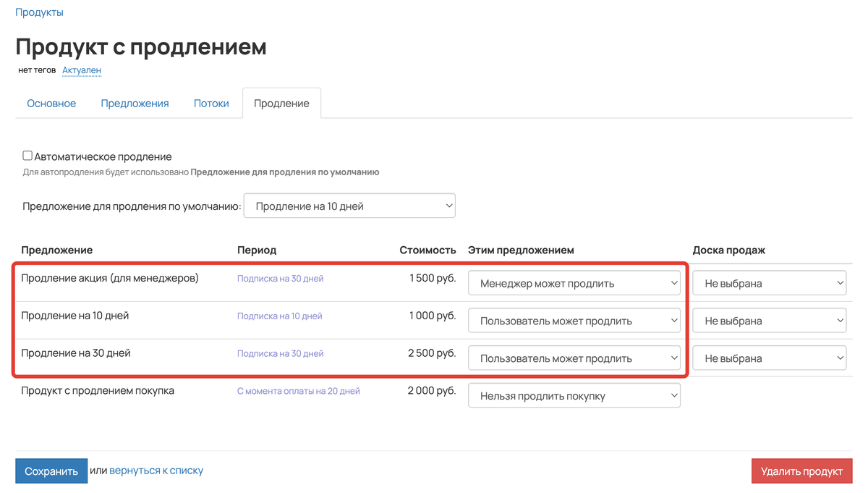Click the Продление акция (для менеджеров) offer name

pyautogui.click(x=110, y=278)
